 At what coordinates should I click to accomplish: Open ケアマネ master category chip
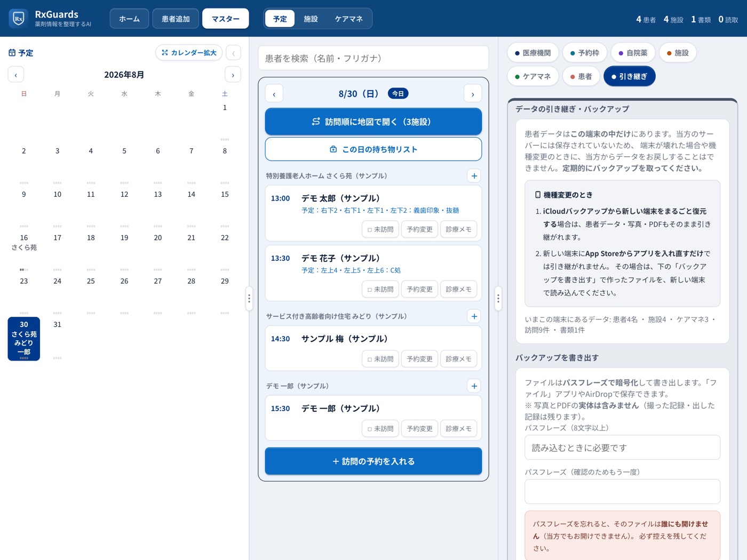[533, 76]
